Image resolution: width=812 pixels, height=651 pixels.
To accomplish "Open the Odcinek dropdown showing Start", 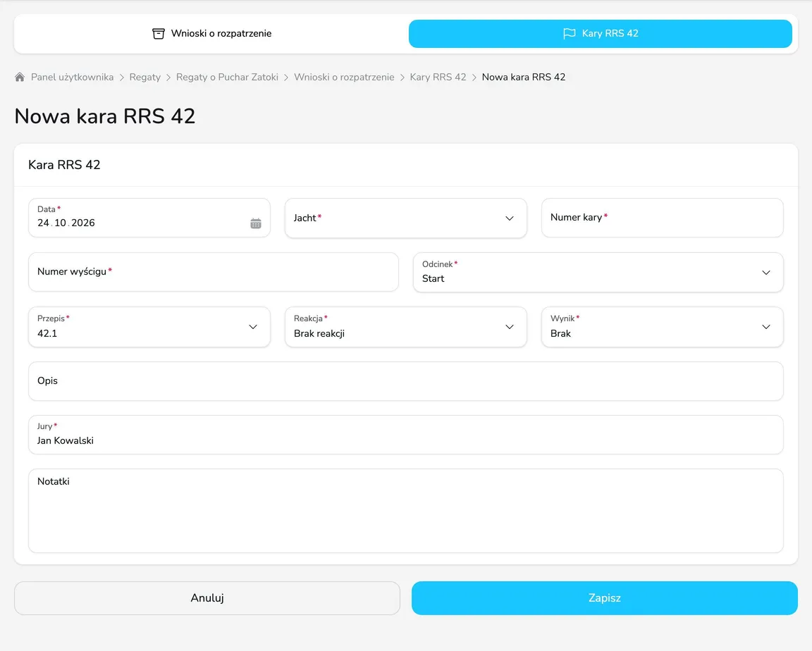I will click(598, 272).
